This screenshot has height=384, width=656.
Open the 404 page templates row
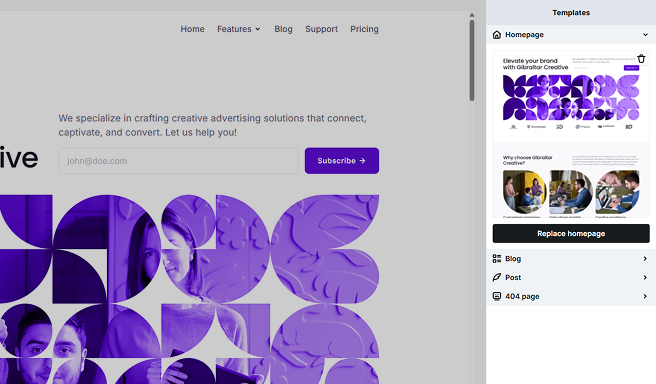571,296
